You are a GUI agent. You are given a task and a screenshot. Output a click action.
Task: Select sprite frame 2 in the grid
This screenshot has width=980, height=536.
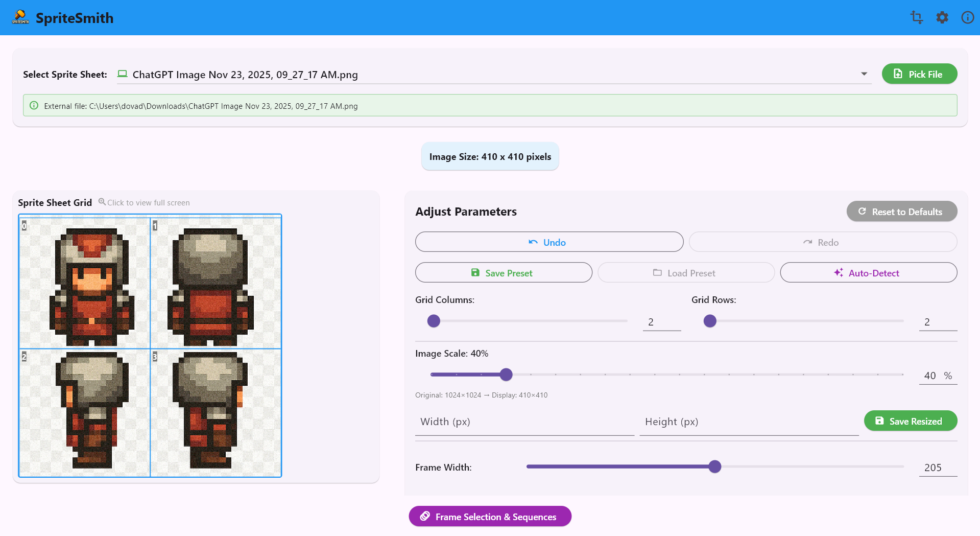coord(85,413)
